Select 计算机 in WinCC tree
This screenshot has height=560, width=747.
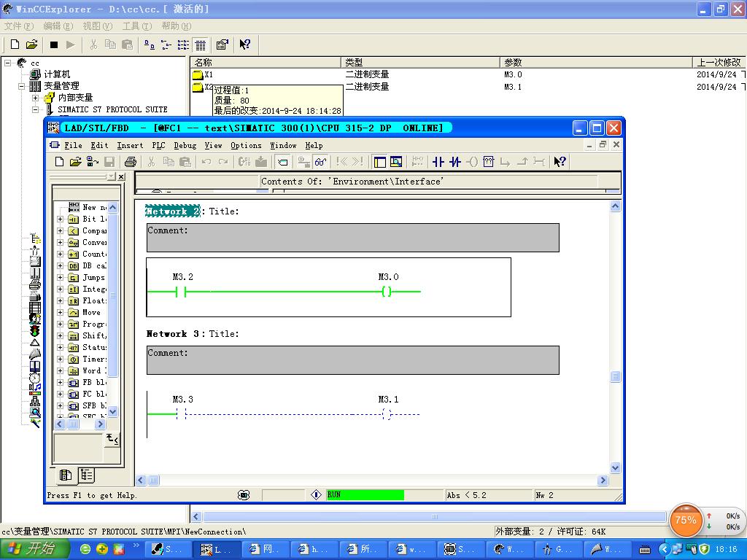tap(57, 74)
